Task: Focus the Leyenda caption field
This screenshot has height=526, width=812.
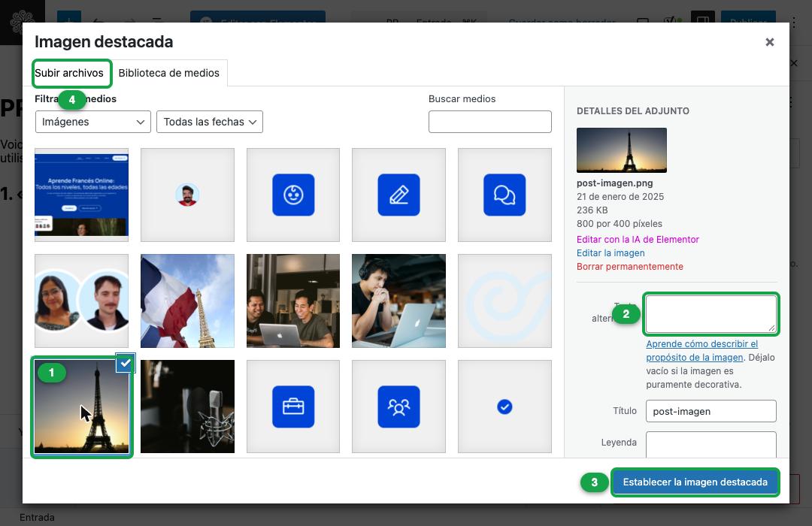Action: [711, 445]
